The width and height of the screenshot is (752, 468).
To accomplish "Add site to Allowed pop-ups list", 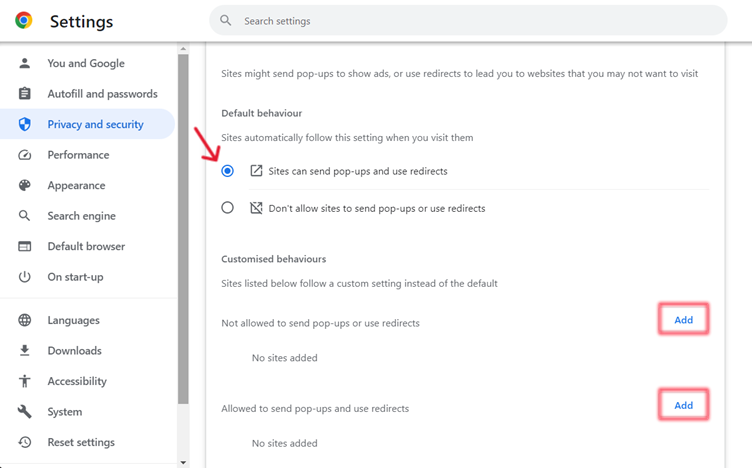I will (683, 405).
